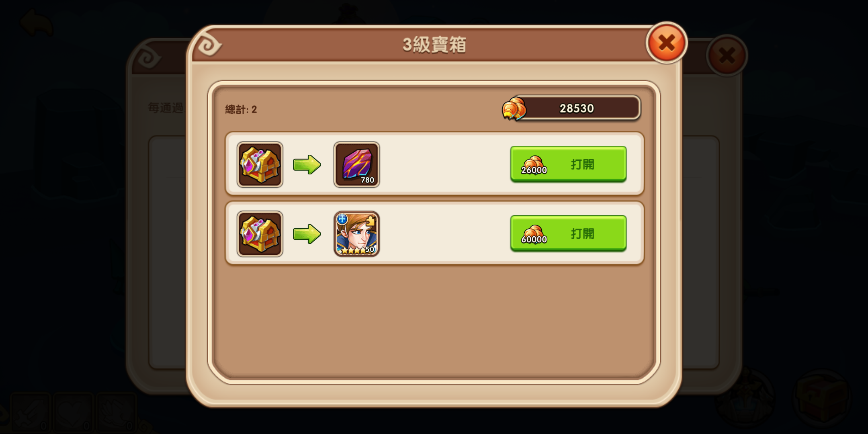Open the chest costing 26000 shells
Screen dimensions: 868x434
click(x=568, y=164)
